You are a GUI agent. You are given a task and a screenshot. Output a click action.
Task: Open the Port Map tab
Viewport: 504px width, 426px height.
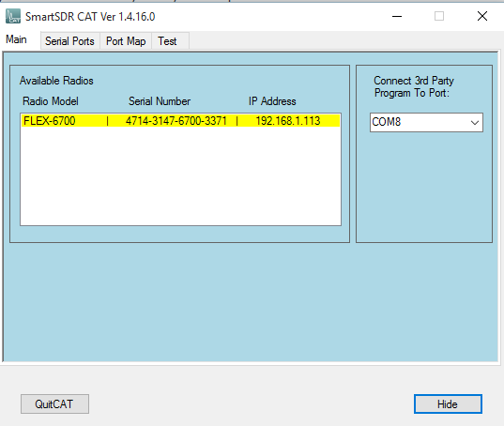click(x=126, y=41)
